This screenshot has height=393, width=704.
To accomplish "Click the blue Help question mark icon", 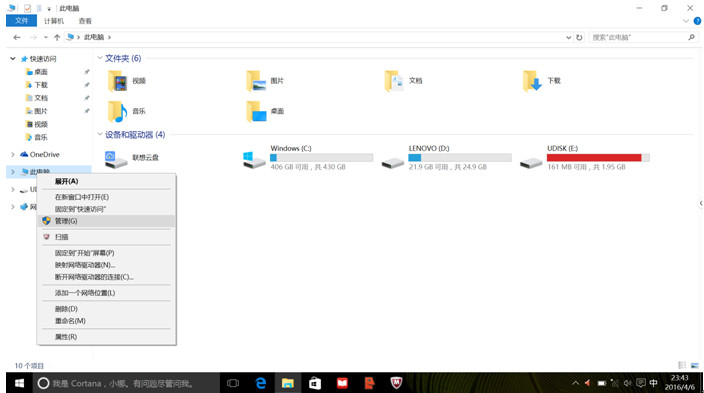I will (x=697, y=21).
